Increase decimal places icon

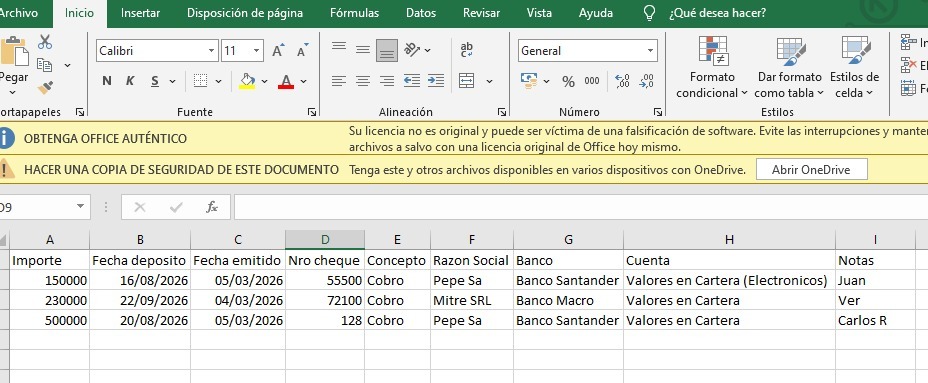coord(623,81)
